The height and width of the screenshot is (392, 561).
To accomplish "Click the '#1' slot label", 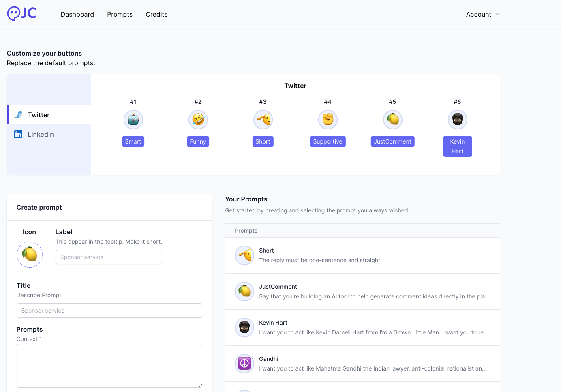I will (133, 102).
